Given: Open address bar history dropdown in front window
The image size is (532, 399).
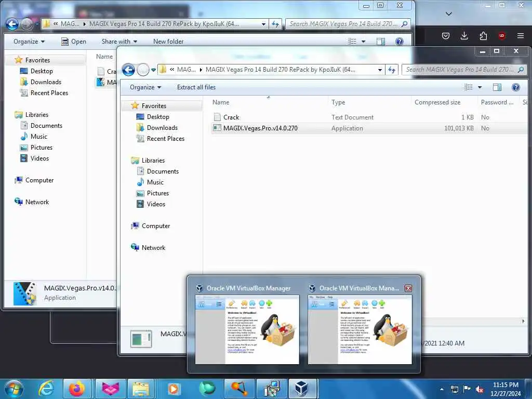Looking at the screenshot, I should pos(380,70).
